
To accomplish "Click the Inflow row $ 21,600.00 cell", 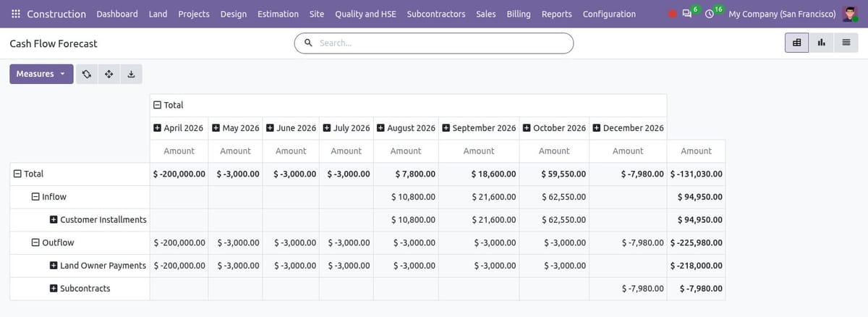I will (x=479, y=196).
